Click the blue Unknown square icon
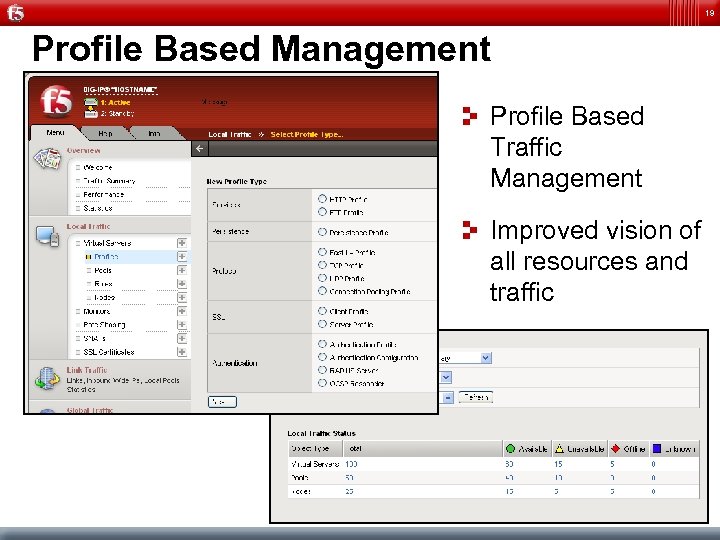This screenshot has height=540, width=720. coord(657,448)
